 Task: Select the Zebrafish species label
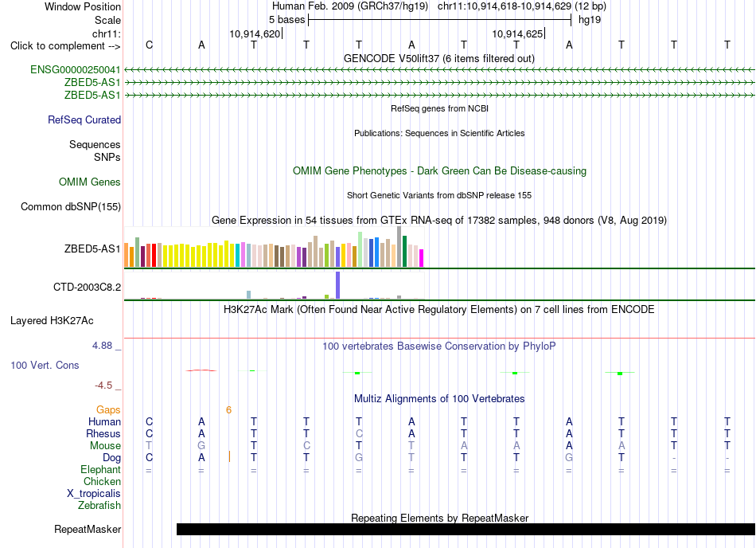pyautogui.click(x=99, y=506)
